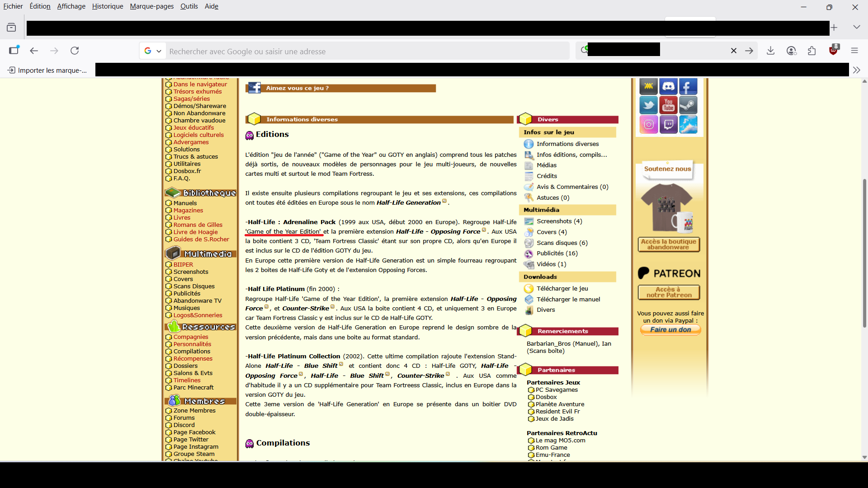Open the Steam icon

[x=688, y=105]
